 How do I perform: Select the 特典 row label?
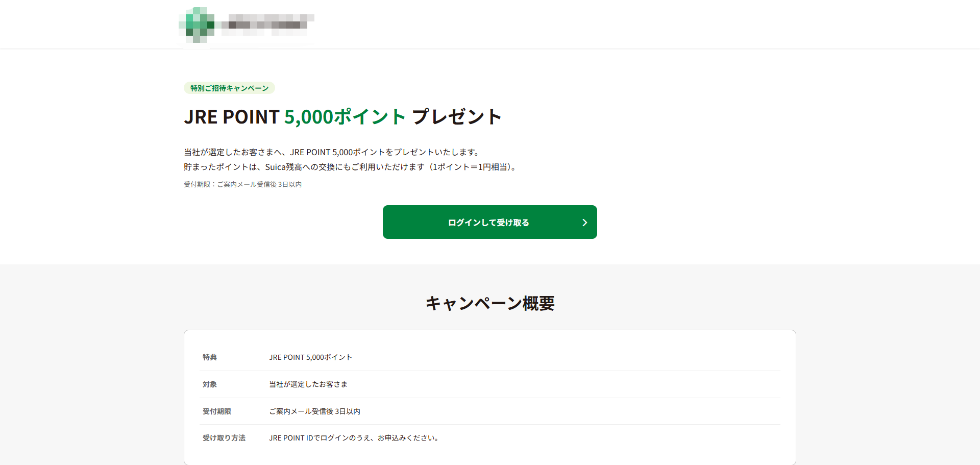pos(210,357)
